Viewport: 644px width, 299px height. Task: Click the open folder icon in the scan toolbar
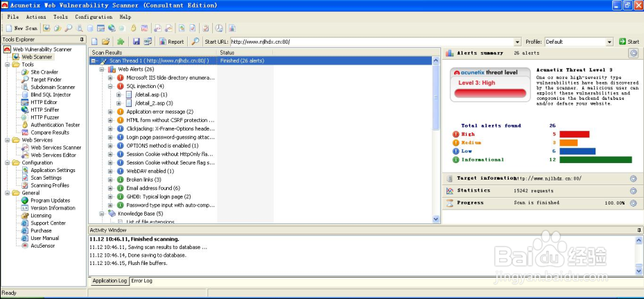(x=106, y=42)
